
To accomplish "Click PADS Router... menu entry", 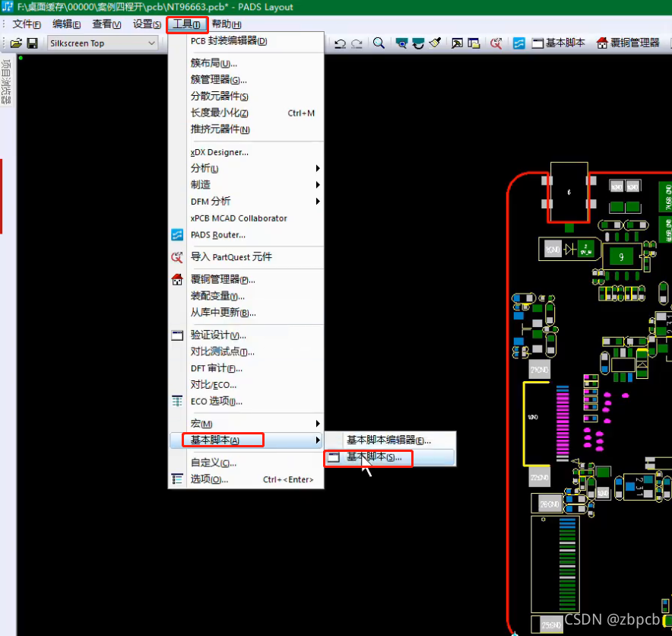I will pyautogui.click(x=246, y=234).
